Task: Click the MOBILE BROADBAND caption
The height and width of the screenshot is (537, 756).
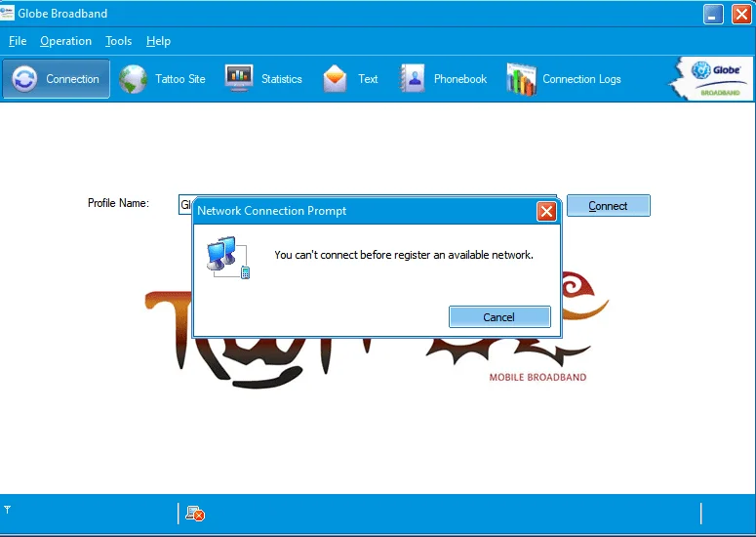Action: [538, 377]
